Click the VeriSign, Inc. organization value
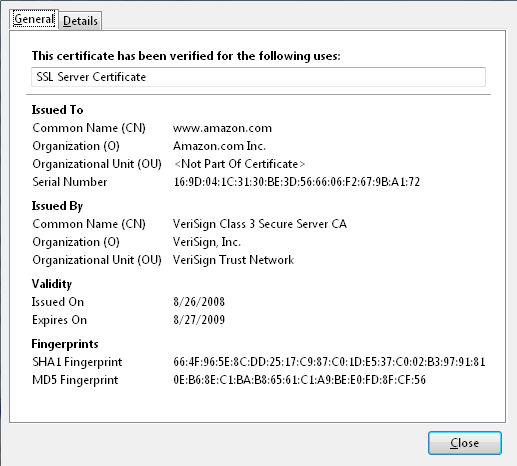 [207, 242]
